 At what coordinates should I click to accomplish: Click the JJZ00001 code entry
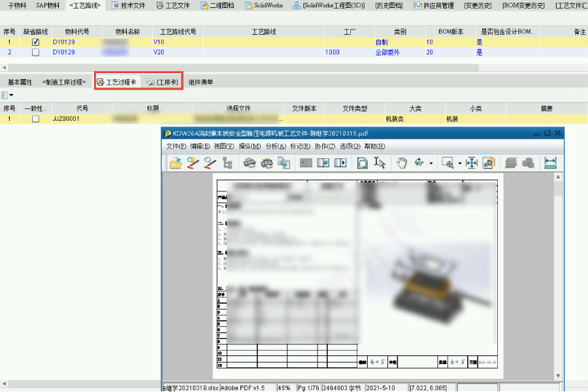66,119
